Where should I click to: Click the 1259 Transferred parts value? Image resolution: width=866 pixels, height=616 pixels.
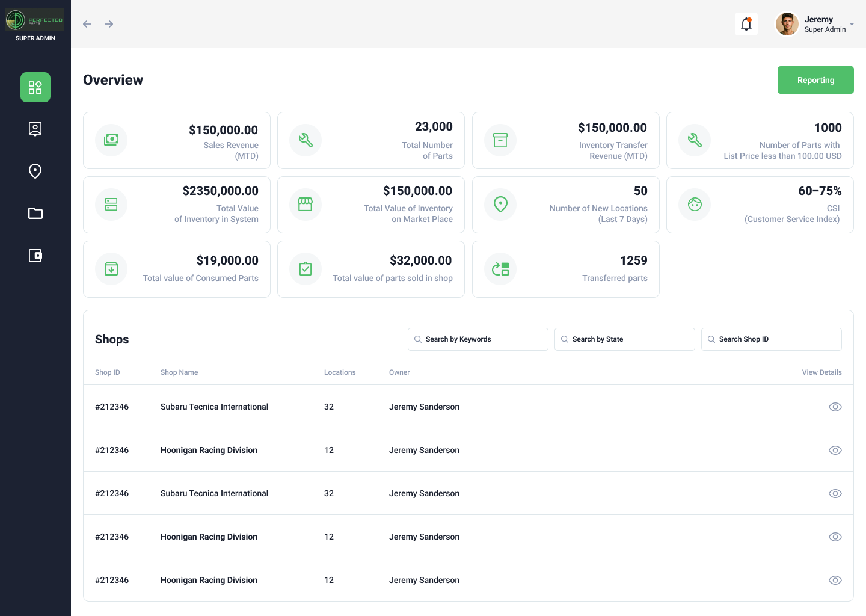634,260
